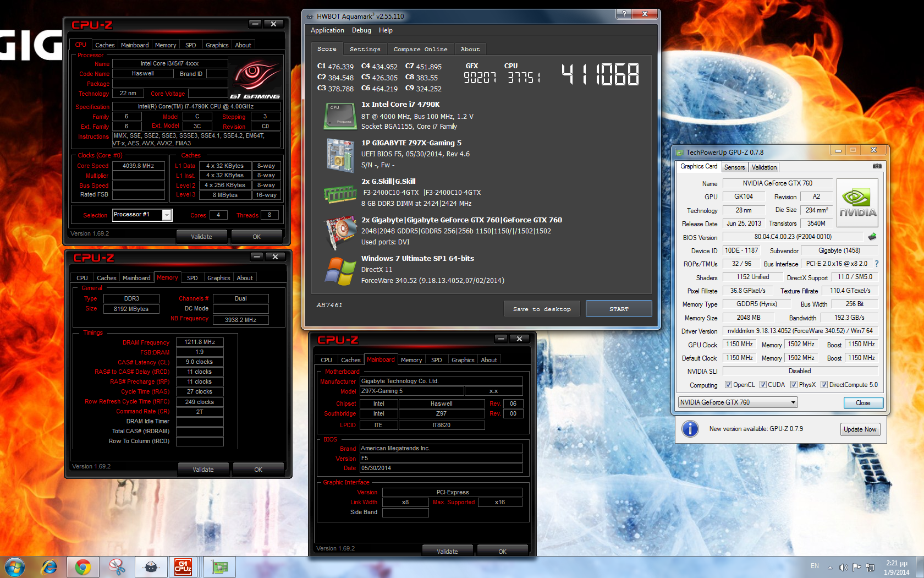Click Aquamark help question mark button
The width and height of the screenshot is (924, 578).
point(623,14)
